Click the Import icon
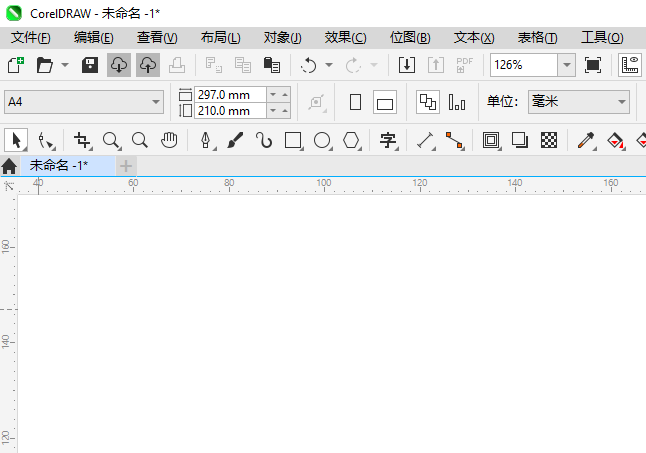Screen dimensions: 646x453 click(407, 65)
